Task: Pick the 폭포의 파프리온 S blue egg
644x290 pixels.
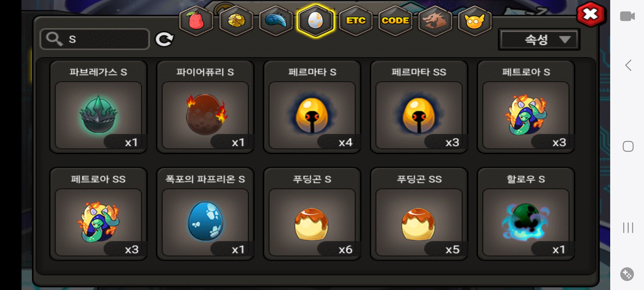Action: tap(205, 214)
